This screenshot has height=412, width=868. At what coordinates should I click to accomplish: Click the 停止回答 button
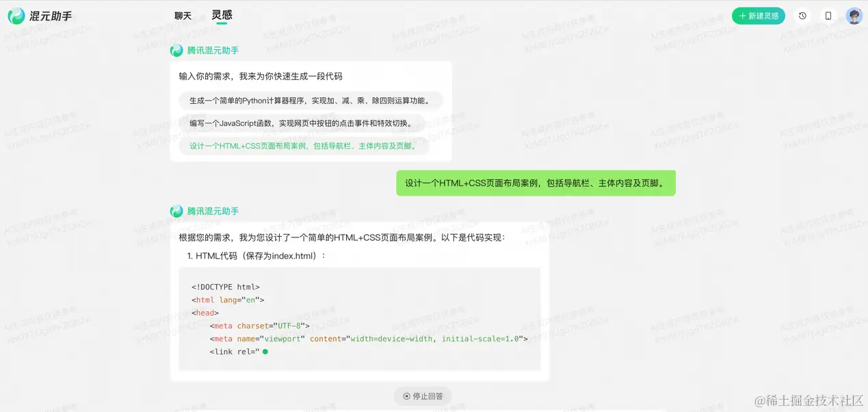[x=423, y=396]
